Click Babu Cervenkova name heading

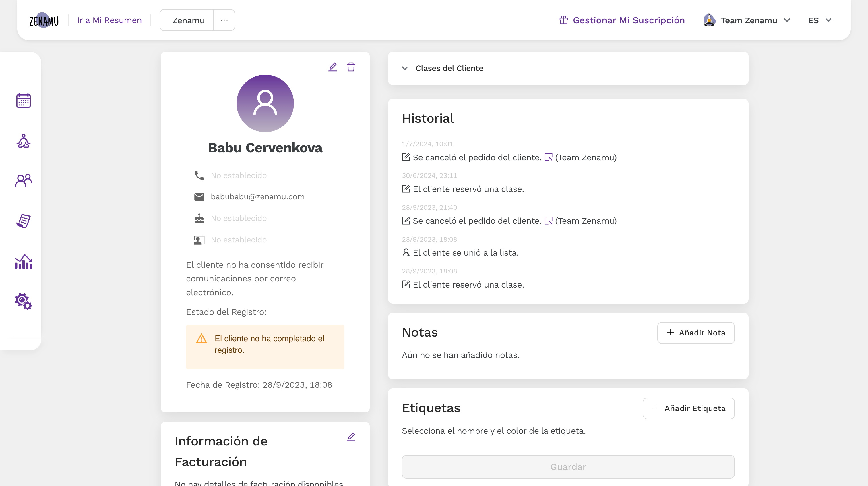(x=265, y=148)
